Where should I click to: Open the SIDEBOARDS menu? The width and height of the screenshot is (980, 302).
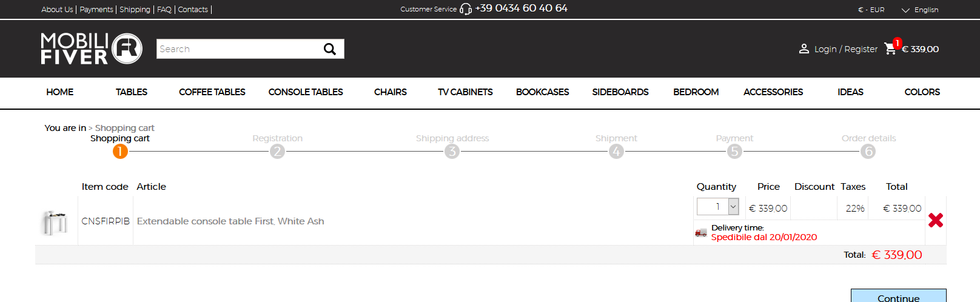point(620,92)
